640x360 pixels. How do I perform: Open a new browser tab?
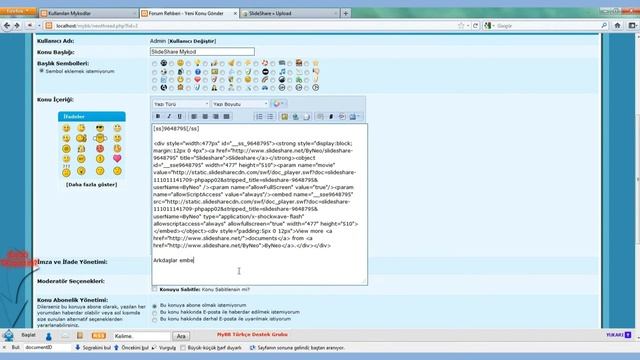point(346,13)
